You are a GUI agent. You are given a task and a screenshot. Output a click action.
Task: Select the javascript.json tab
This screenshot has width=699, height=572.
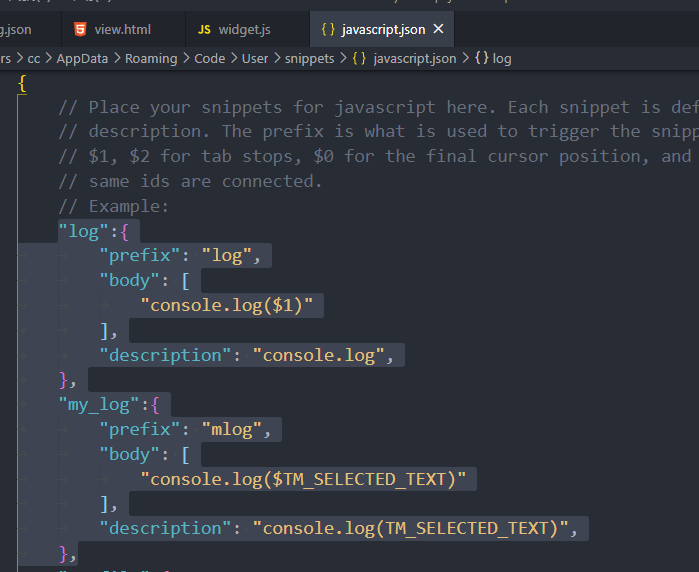click(x=383, y=29)
